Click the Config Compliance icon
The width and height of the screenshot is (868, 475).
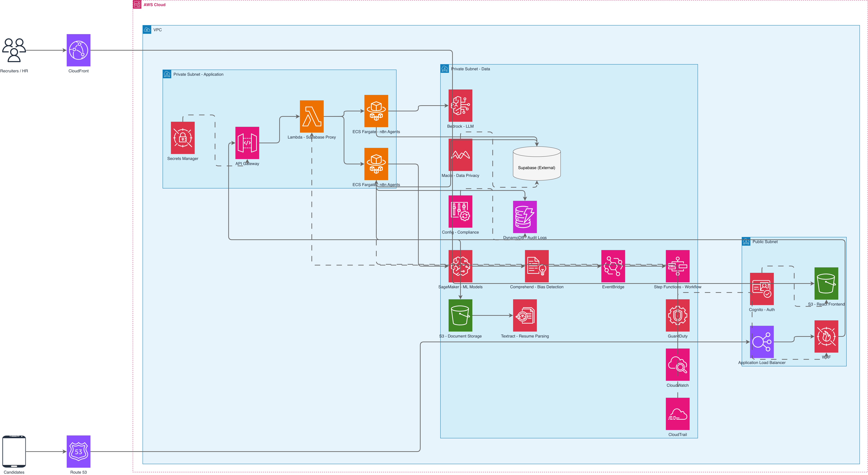pyautogui.click(x=460, y=211)
